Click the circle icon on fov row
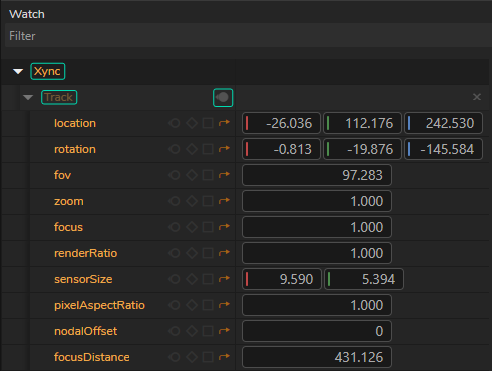The image size is (492, 371). pos(174,175)
